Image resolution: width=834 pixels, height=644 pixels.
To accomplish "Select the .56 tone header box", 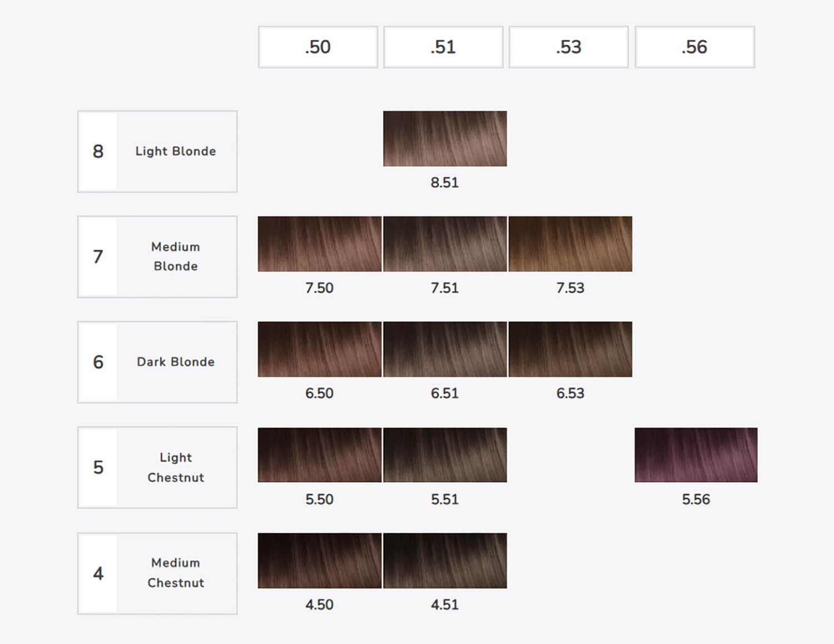I will pyautogui.click(x=694, y=47).
